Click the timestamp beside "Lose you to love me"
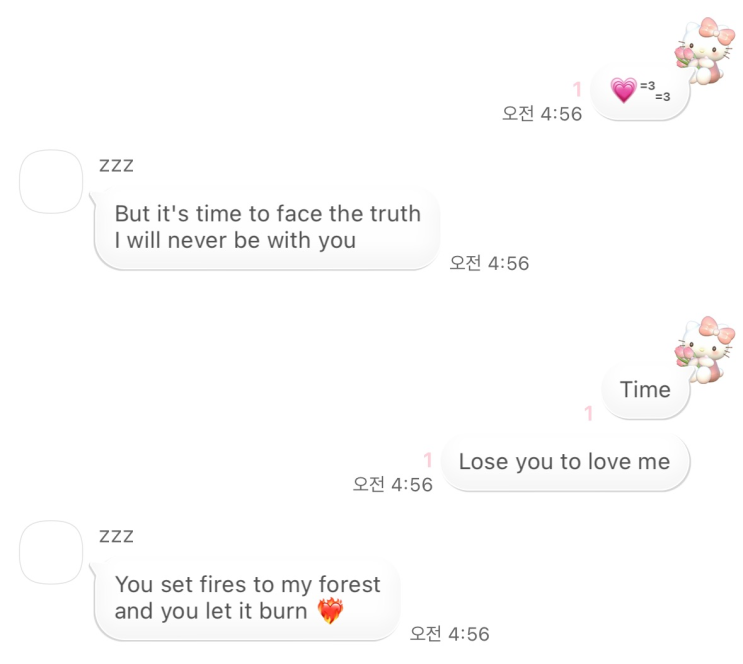The width and height of the screenshot is (743, 664). click(x=392, y=484)
